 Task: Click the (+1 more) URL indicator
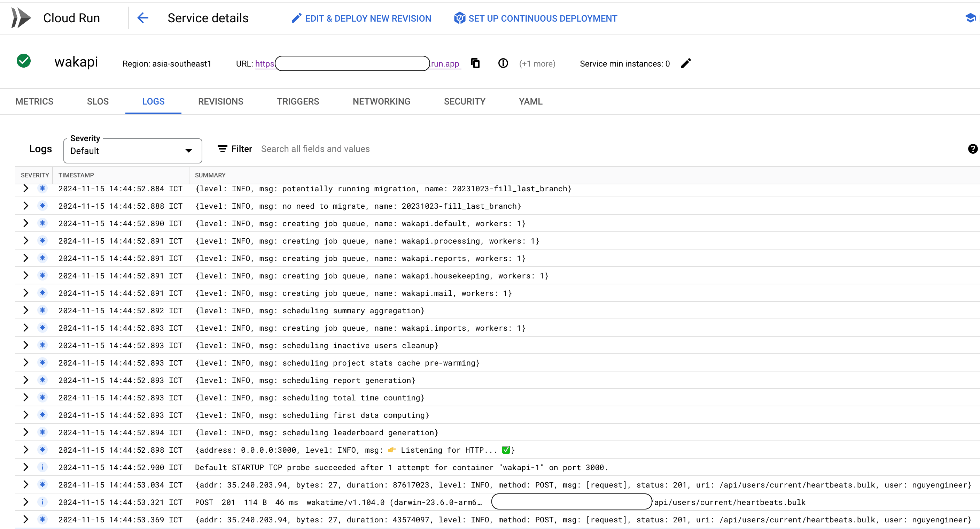(537, 63)
